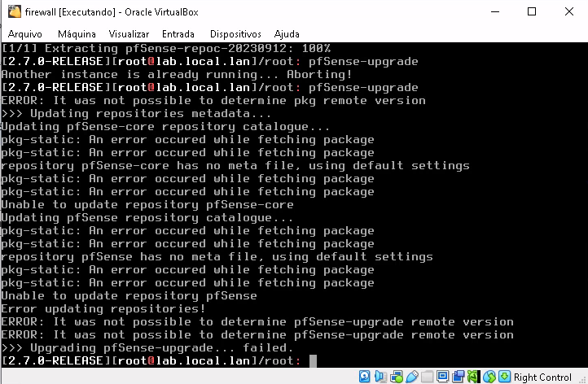Click the VirtualBox window title icon
The height and width of the screenshot is (384, 588).
[x=15, y=11]
